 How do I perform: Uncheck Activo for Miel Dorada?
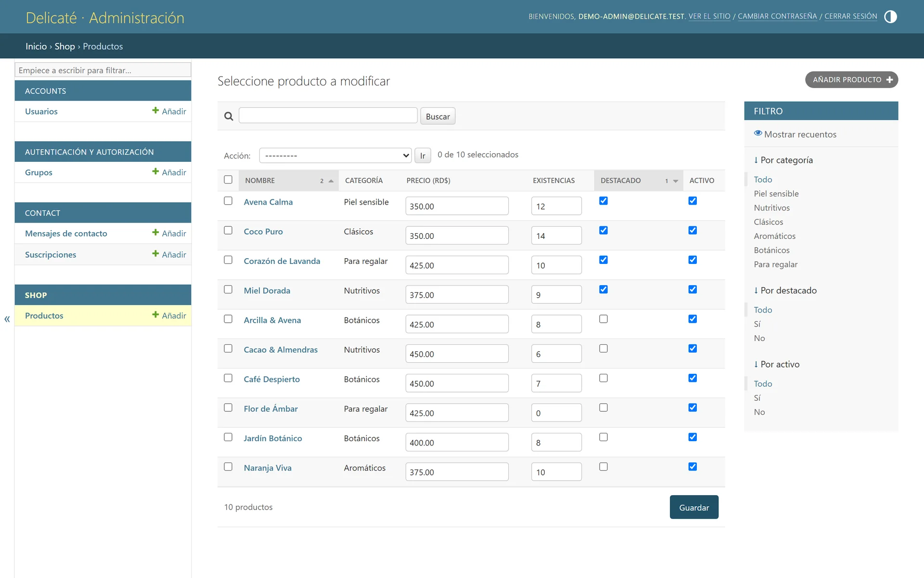[x=693, y=289]
